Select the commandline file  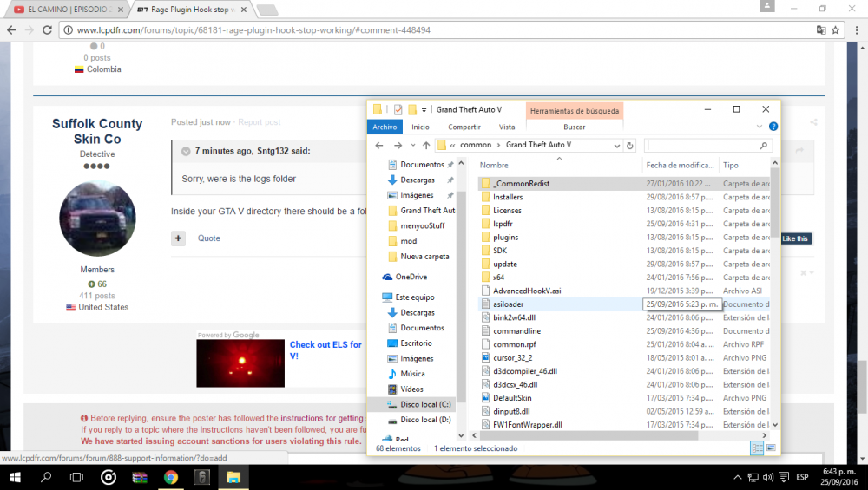point(516,331)
